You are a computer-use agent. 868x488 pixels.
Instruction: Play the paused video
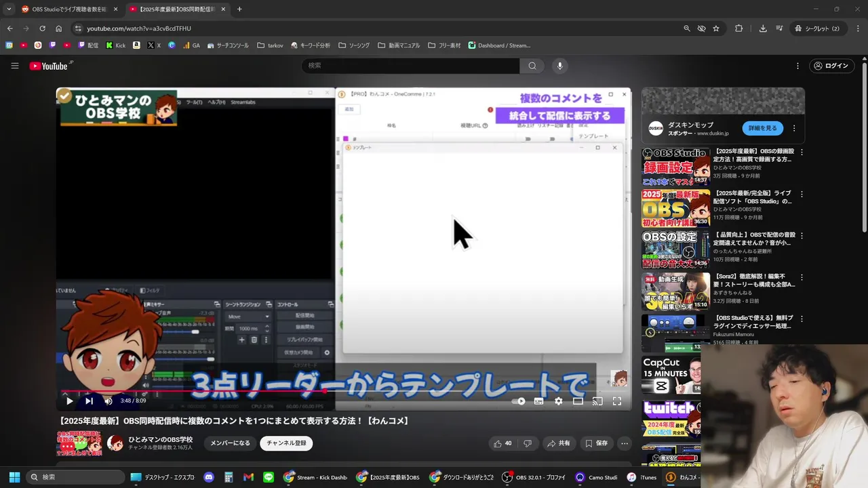click(69, 401)
